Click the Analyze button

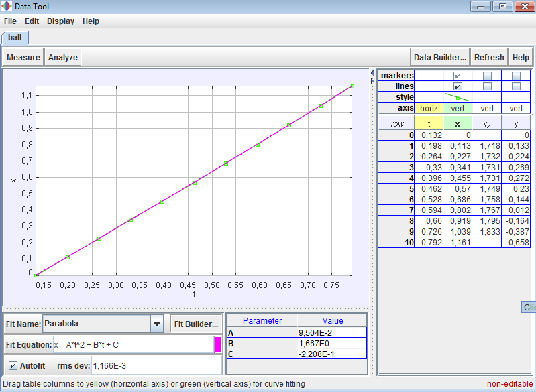63,58
